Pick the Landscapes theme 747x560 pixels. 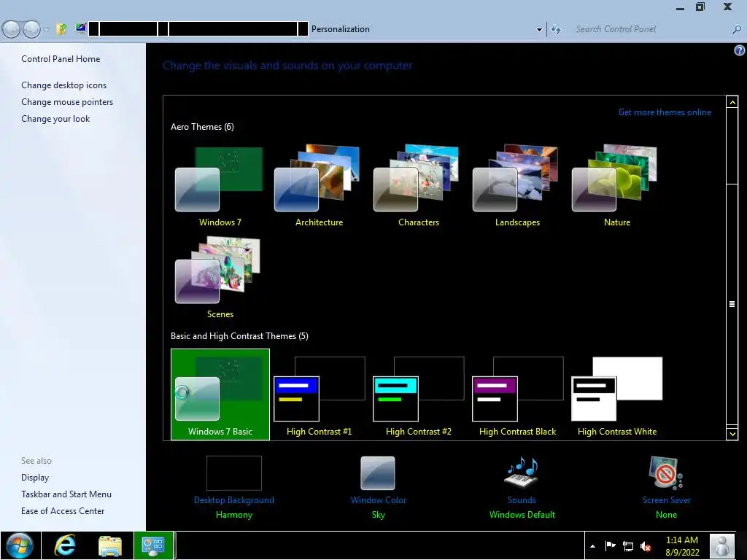click(x=517, y=186)
